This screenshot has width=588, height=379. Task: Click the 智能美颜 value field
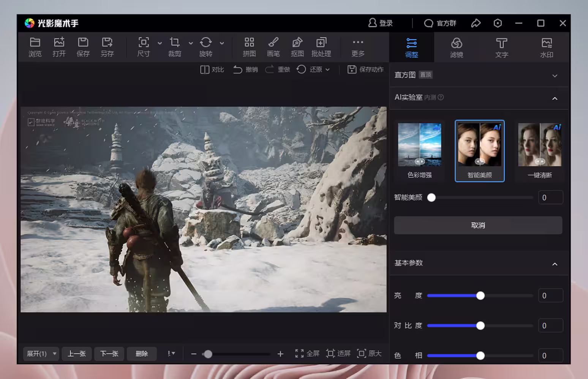coord(550,197)
